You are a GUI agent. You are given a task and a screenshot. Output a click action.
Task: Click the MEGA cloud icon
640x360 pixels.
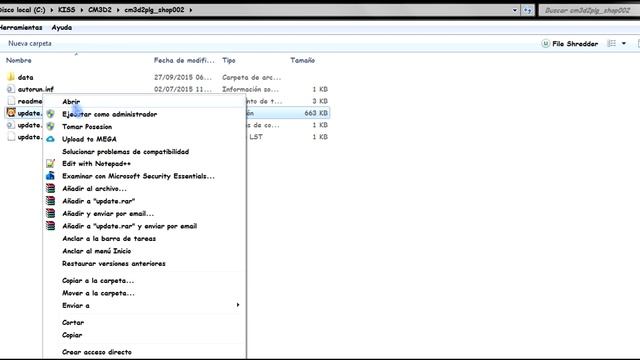tap(50, 139)
